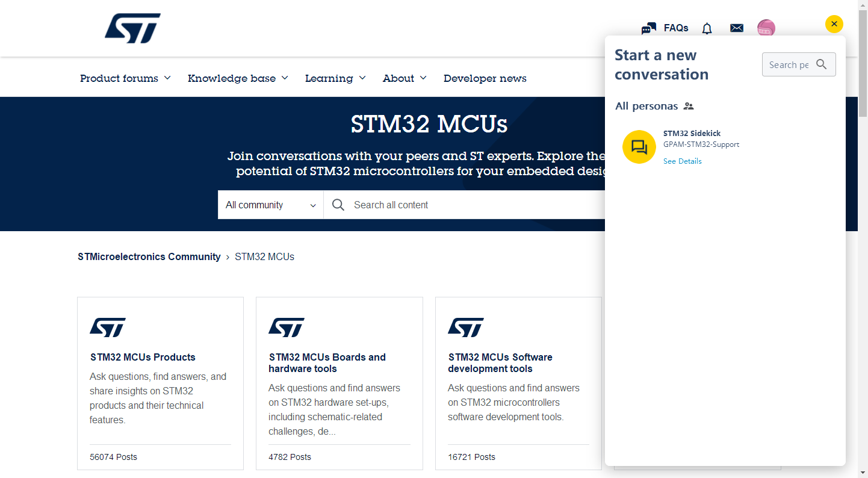Click the 16721 Posts count

(471, 457)
